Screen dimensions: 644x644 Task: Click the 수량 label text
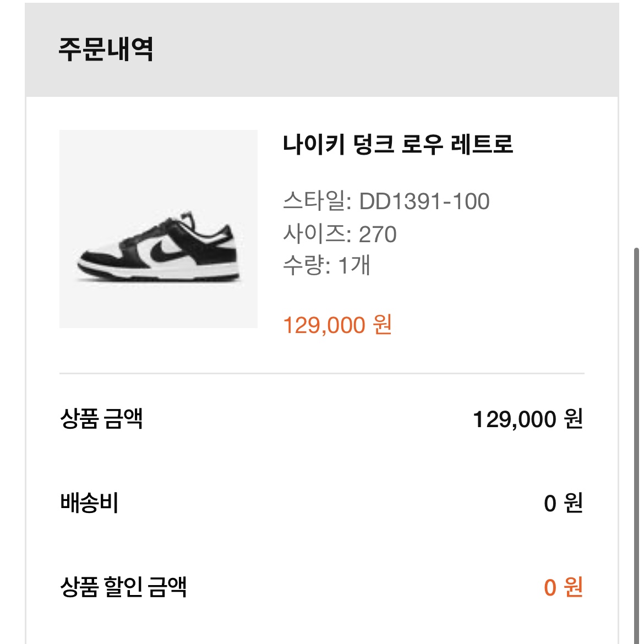click(x=306, y=266)
